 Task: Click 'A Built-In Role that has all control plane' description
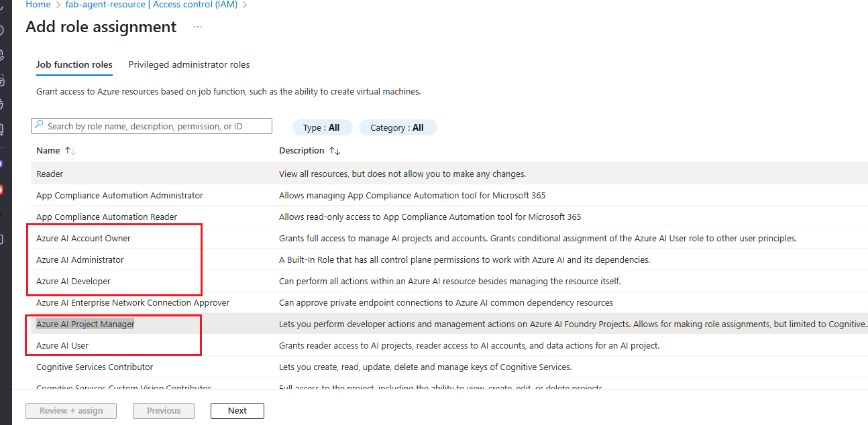pyautogui.click(x=464, y=259)
